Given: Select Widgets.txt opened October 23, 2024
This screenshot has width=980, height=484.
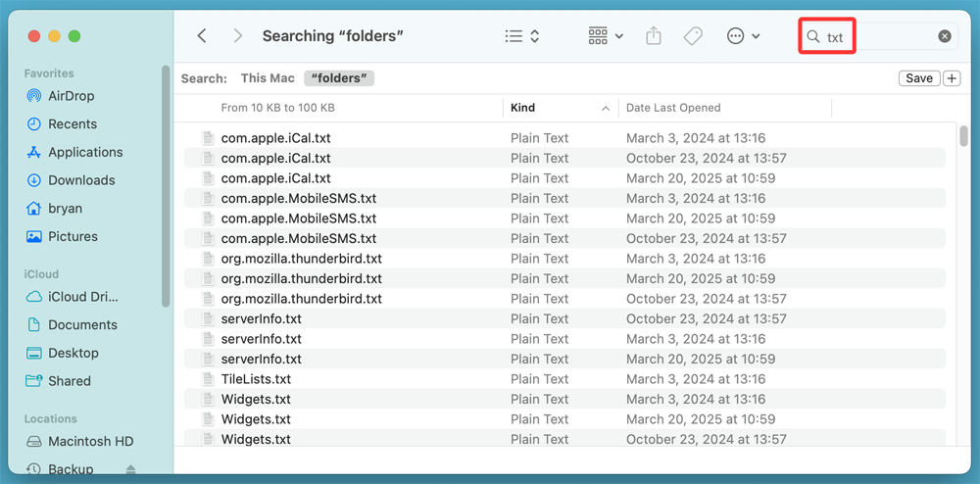Looking at the screenshot, I should [564, 439].
